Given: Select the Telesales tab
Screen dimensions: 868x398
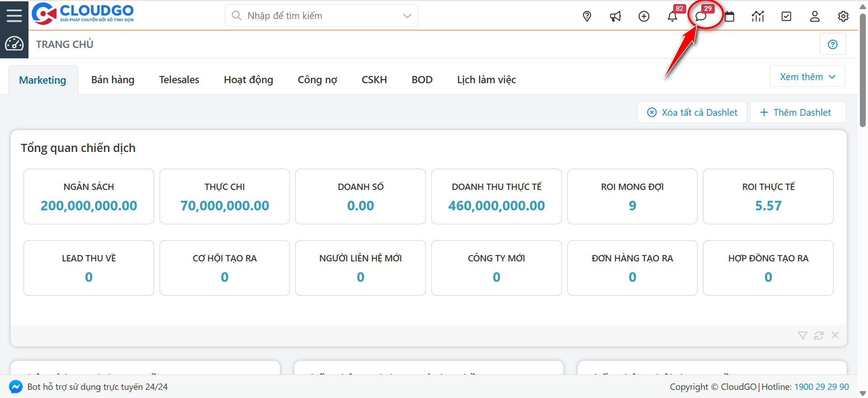Looking at the screenshot, I should [x=179, y=80].
